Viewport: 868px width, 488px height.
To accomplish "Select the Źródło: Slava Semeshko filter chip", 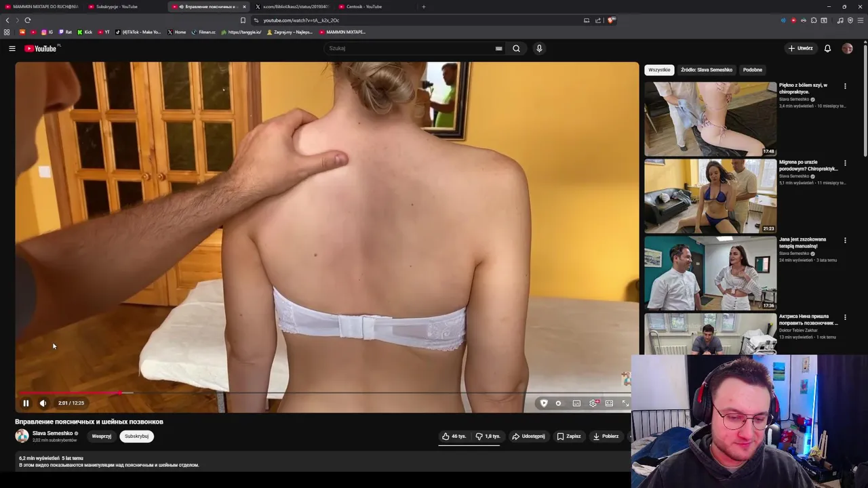I will click(707, 70).
